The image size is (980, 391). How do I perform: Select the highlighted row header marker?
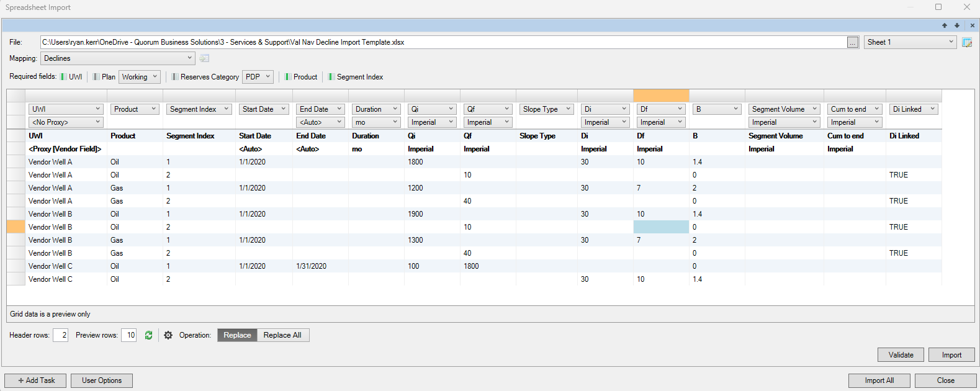(16, 227)
